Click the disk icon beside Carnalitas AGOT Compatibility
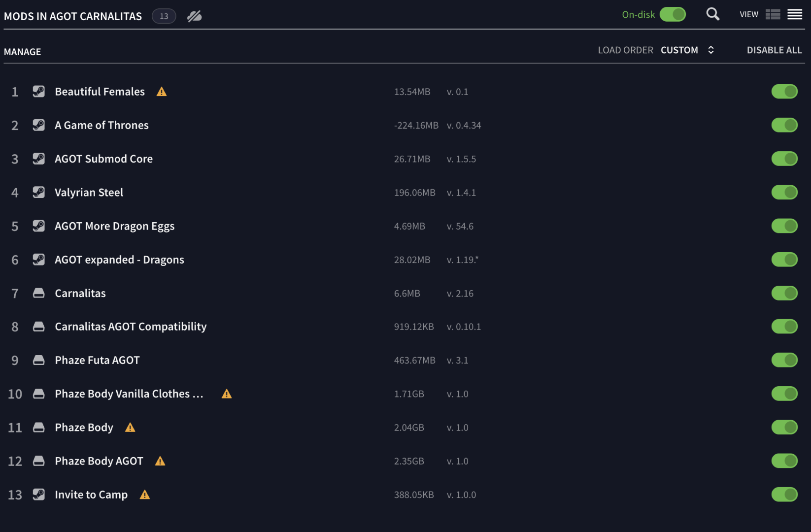The width and height of the screenshot is (811, 532). pos(38,327)
